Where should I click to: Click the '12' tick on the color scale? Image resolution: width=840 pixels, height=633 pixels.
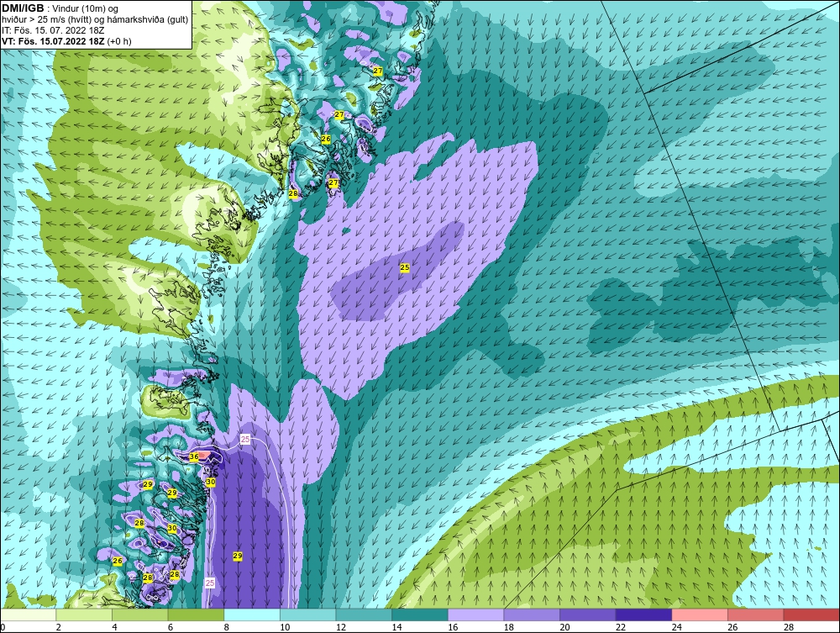(x=340, y=627)
